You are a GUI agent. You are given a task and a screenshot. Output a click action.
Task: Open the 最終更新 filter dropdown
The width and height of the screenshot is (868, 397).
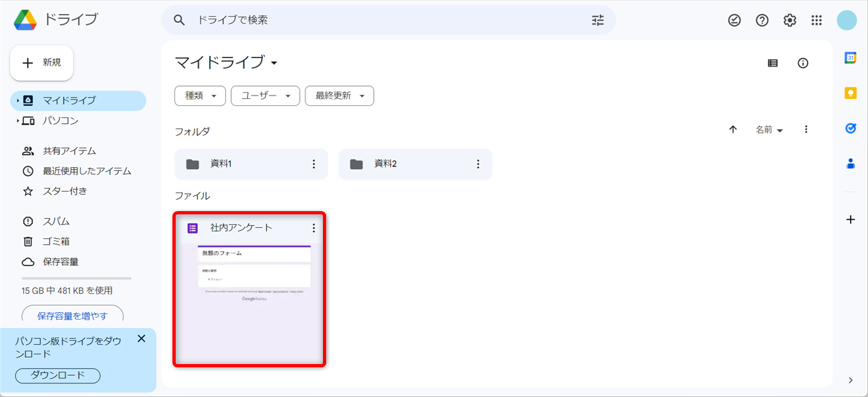click(339, 96)
